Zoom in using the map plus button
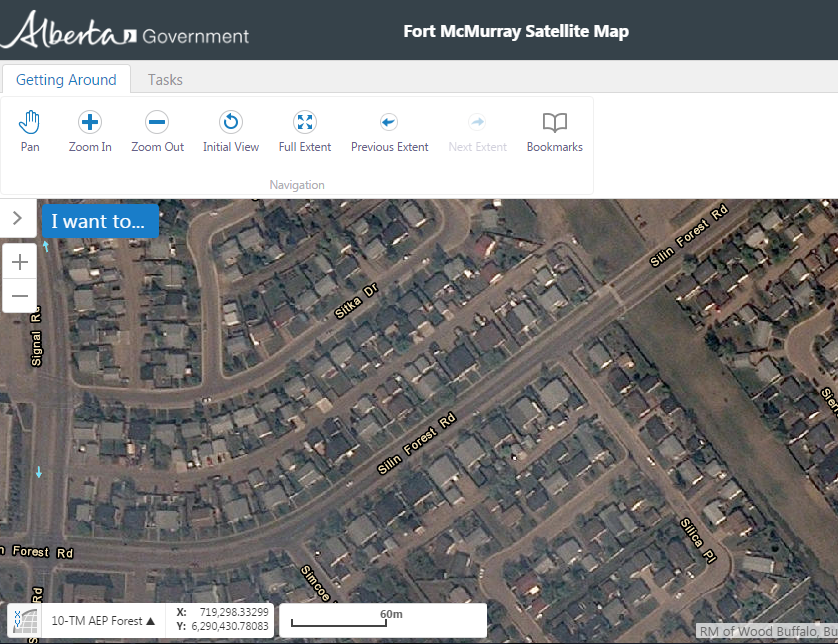 click(x=19, y=261)
